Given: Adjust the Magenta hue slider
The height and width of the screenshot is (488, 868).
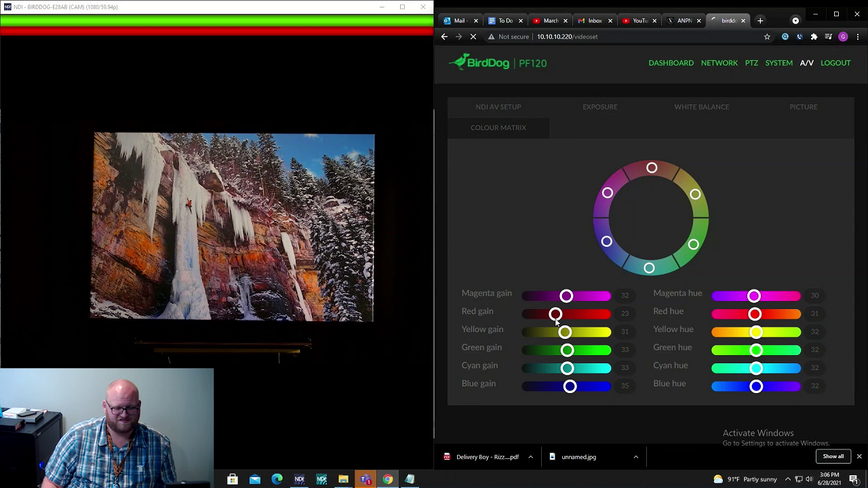Looking at the screenshot, I should 756,296.
